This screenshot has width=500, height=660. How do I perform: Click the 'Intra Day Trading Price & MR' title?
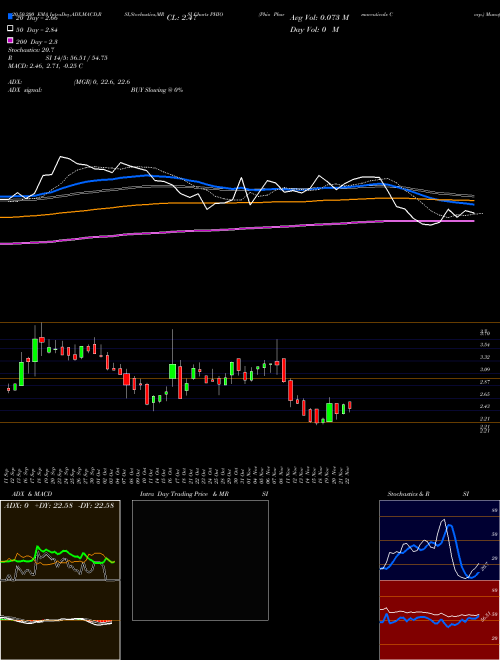click(184, 494)
